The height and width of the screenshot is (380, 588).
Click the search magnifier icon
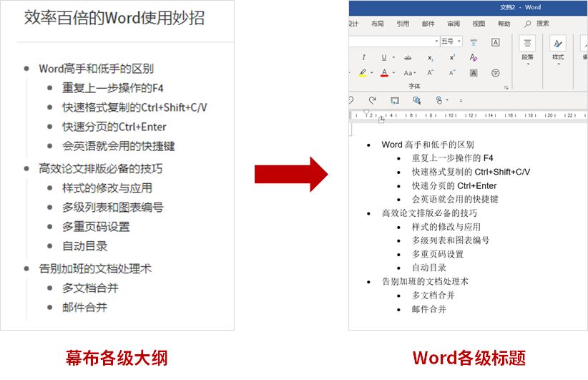pyautogui.click(x=528, y=24)
